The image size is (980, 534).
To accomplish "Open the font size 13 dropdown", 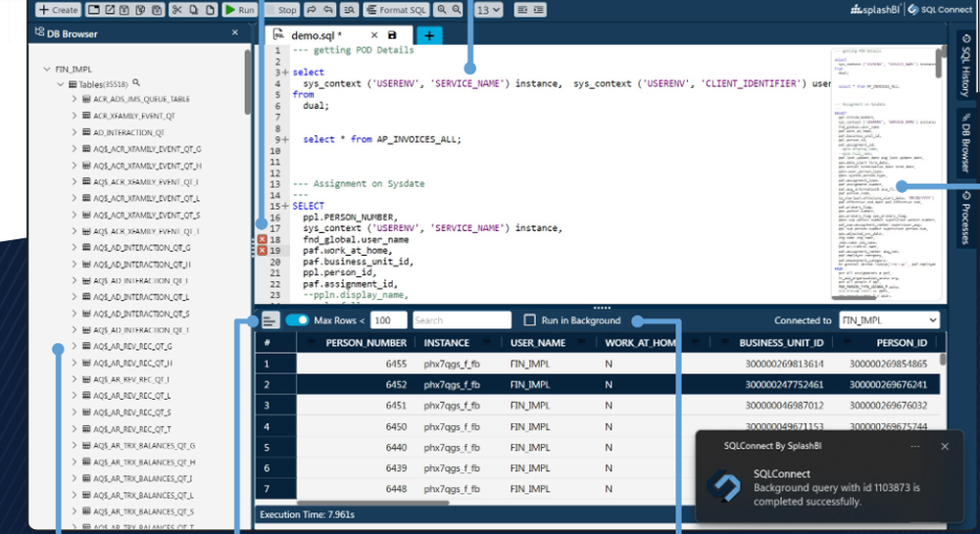I will 489,10.
